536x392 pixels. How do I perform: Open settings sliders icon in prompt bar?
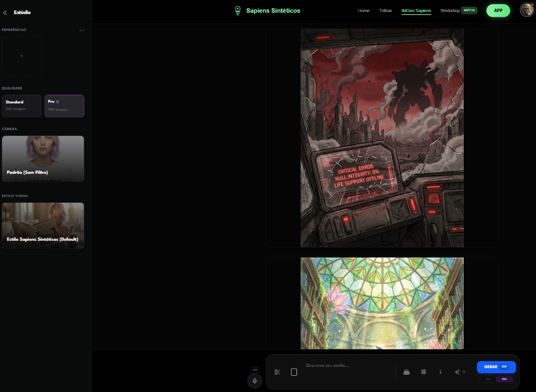tap(277, 372)
